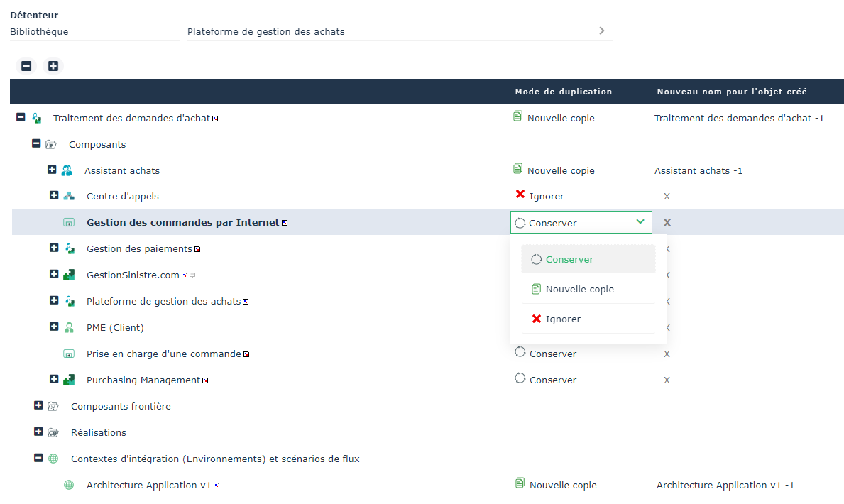Click the Plateforme de gestion des achats chevron
Image resolution: width=844 pixels, height=504 pixels.
point(601,31)
